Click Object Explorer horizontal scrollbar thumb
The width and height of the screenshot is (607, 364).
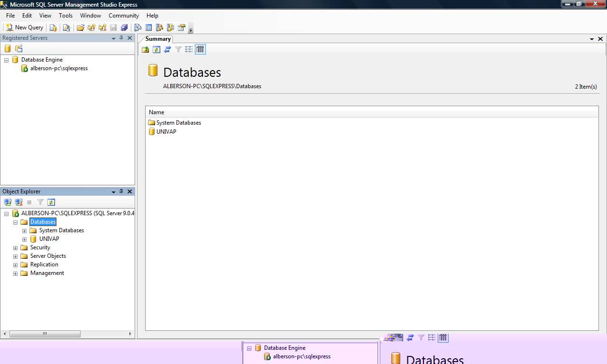[x=45, y=334]
